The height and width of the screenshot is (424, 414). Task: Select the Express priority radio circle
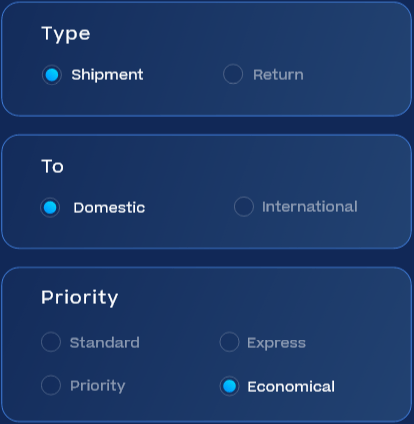[x=229, y=342]
